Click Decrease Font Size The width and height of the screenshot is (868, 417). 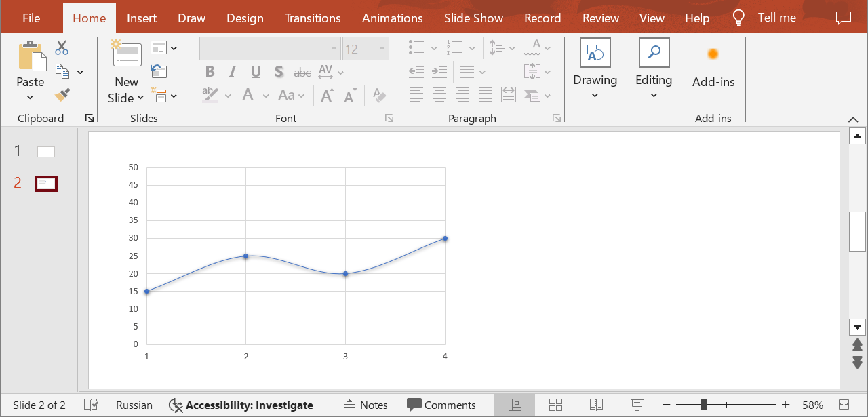350,96
